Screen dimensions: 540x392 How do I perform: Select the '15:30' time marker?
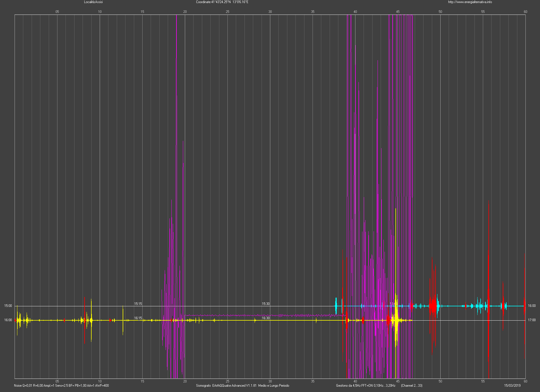tap(266, 304)
